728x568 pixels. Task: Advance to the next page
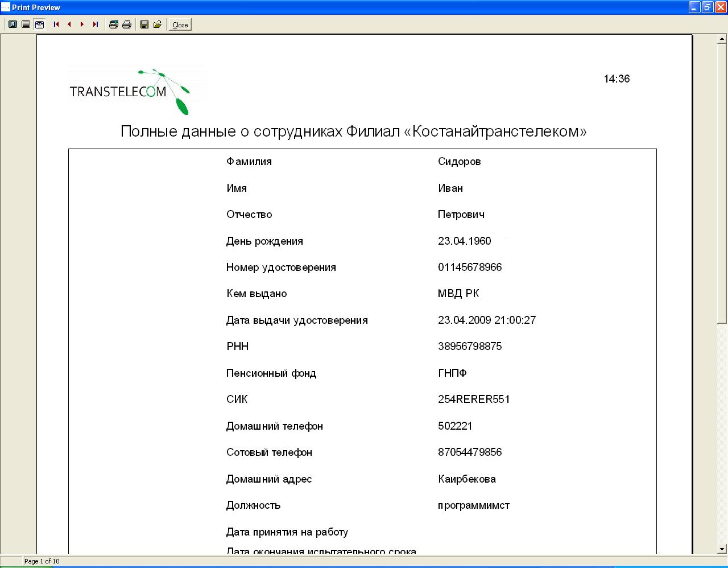82,24
